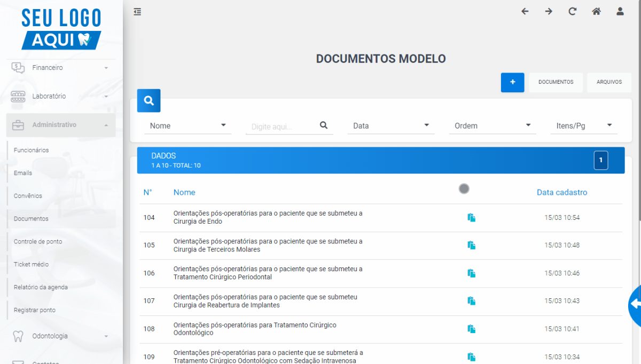The image size is (641, 364).
Task: Click the grey circle in table header
Action: tap(464, 188)
